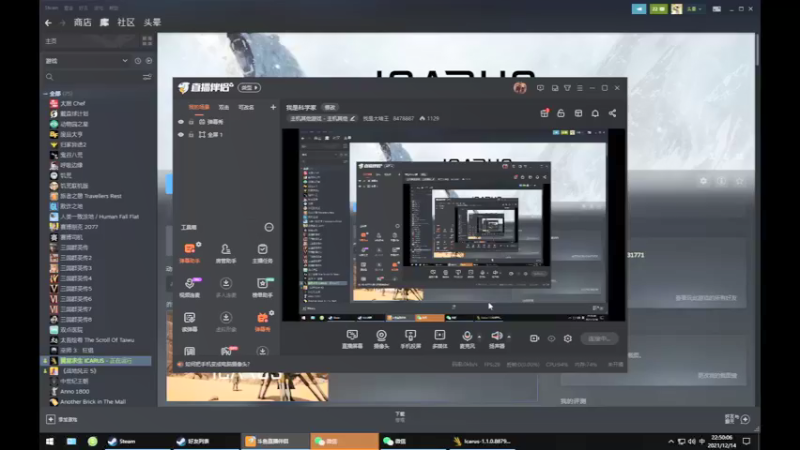800x450 pixels.
Task: Open read-danmaku tool icon
Action: [189, 321]
